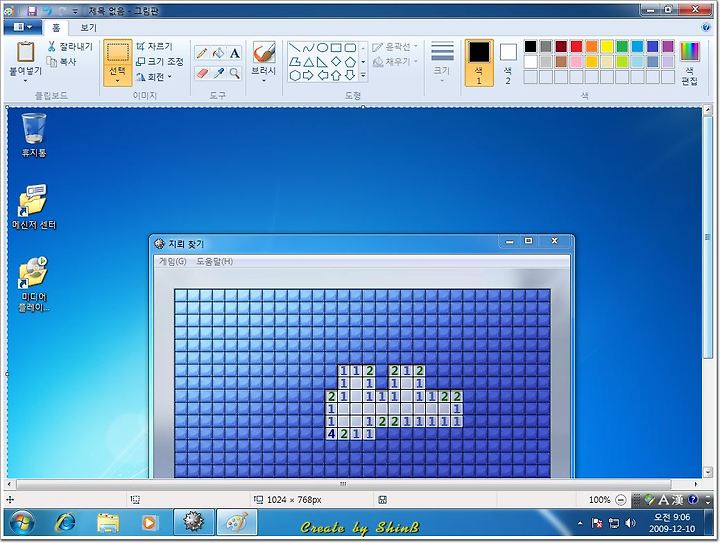Choose the Curve shape

309,47
